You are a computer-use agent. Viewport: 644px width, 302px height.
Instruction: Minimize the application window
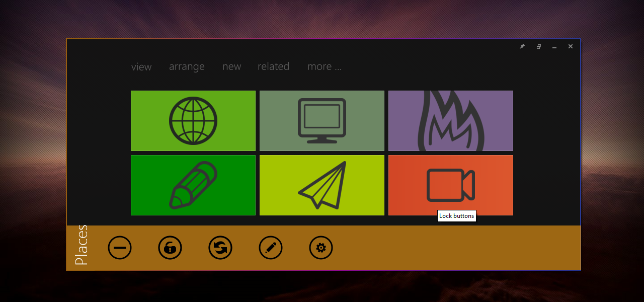pos(554,46)
